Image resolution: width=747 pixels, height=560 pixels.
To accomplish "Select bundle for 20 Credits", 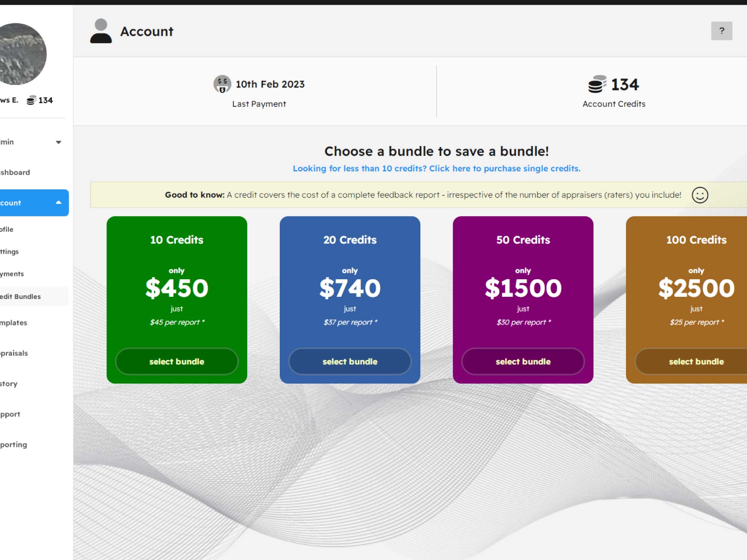I will (x=350, y=361).
